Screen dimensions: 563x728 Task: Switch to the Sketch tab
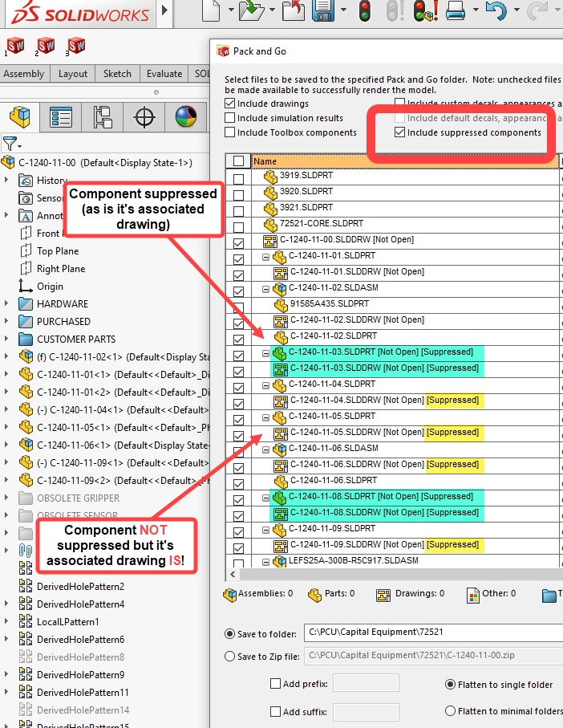(x=117, y=73)
